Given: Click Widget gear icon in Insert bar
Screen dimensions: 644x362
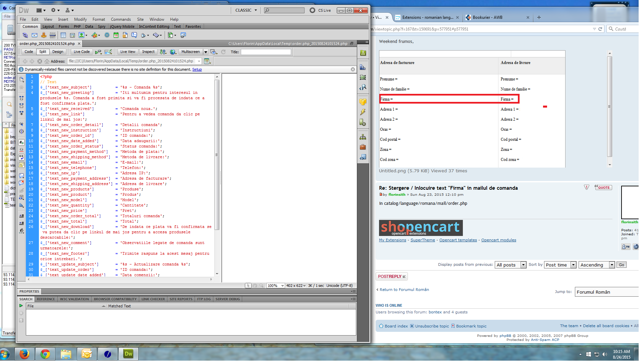Looking at the screenshot, I should tap(107, 35).
